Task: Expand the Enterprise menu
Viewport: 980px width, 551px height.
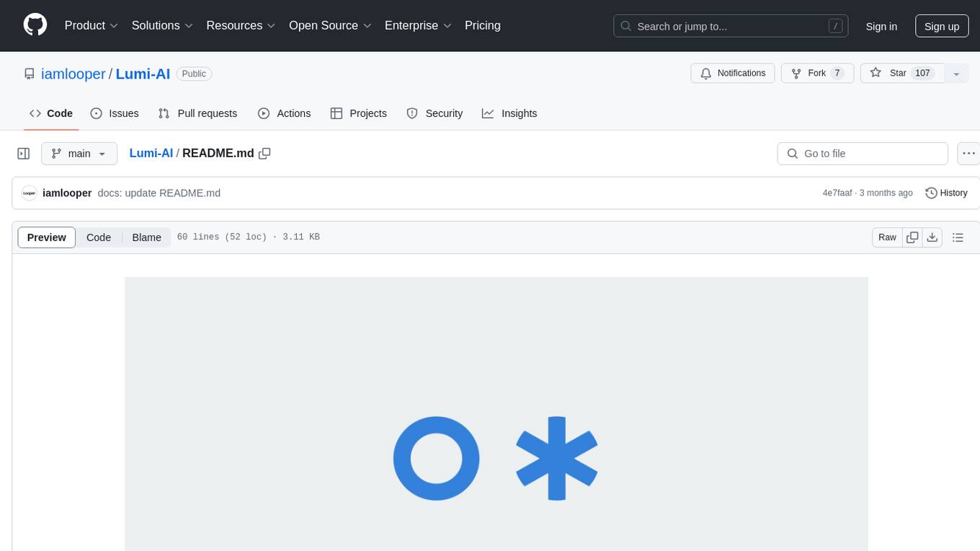Action: (x=418, y=25)
